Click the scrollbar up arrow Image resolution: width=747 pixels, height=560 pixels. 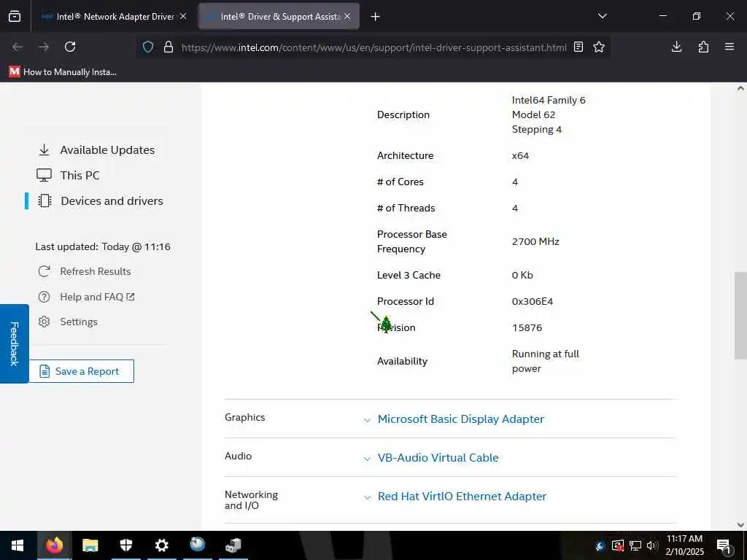[x=740, y=88]
